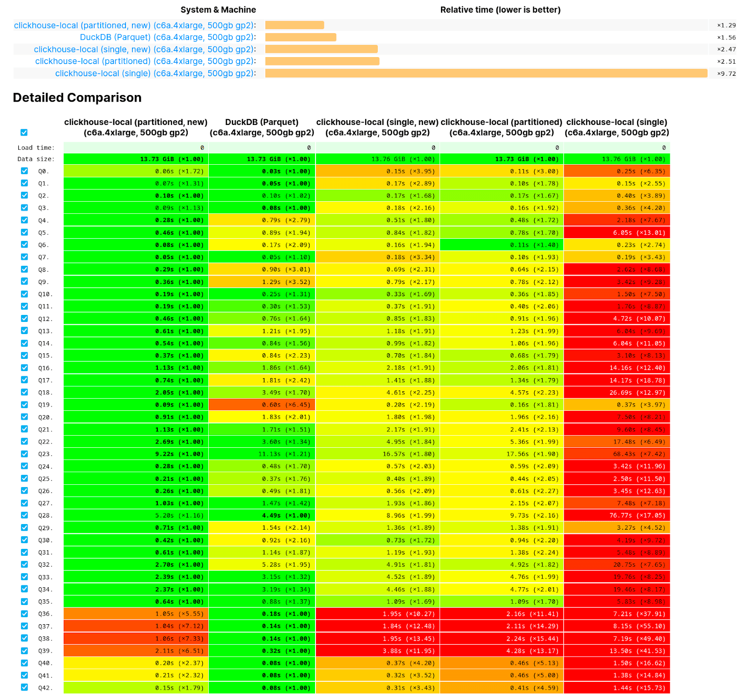Image resolution: width=749 pixels, height=700 pixels.
Task: Click the Data size: row label
Action: 36,159
